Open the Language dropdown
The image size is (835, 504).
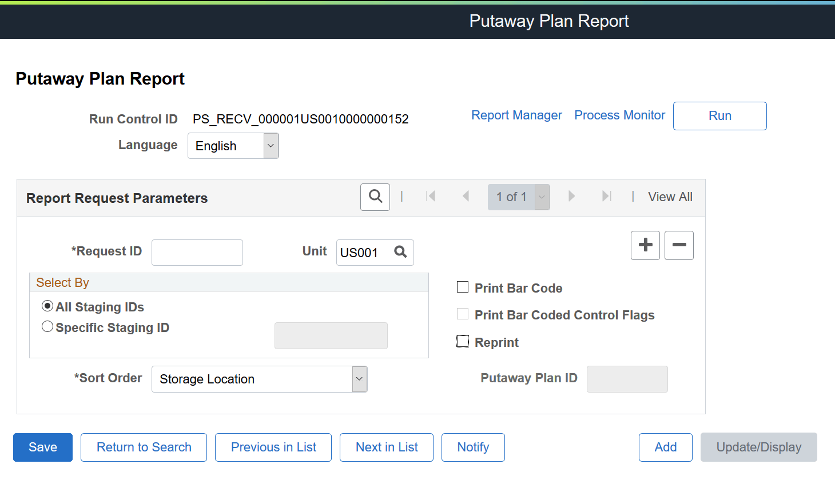[270, 146]
